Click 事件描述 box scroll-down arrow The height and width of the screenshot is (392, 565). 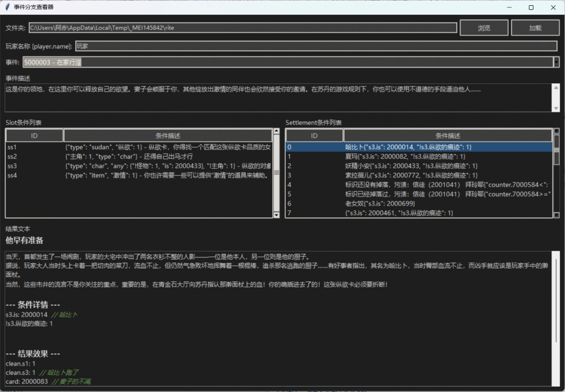(556, 108)
